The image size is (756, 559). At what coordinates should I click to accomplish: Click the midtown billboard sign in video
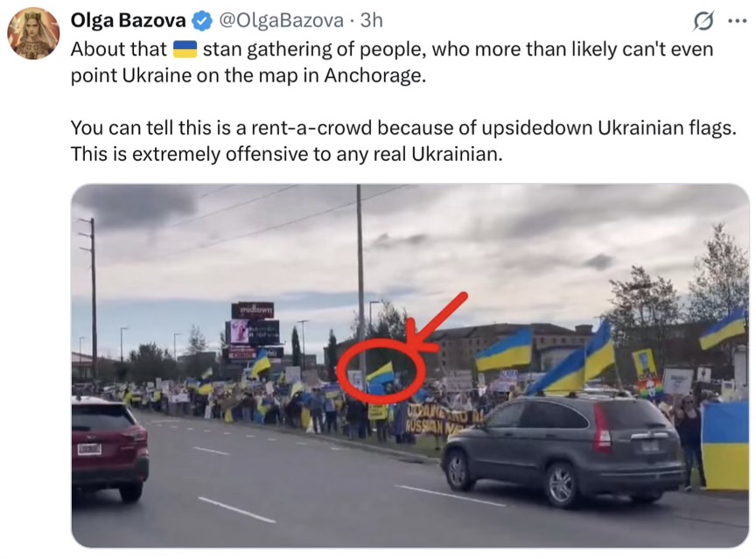(x=252, y=310)
